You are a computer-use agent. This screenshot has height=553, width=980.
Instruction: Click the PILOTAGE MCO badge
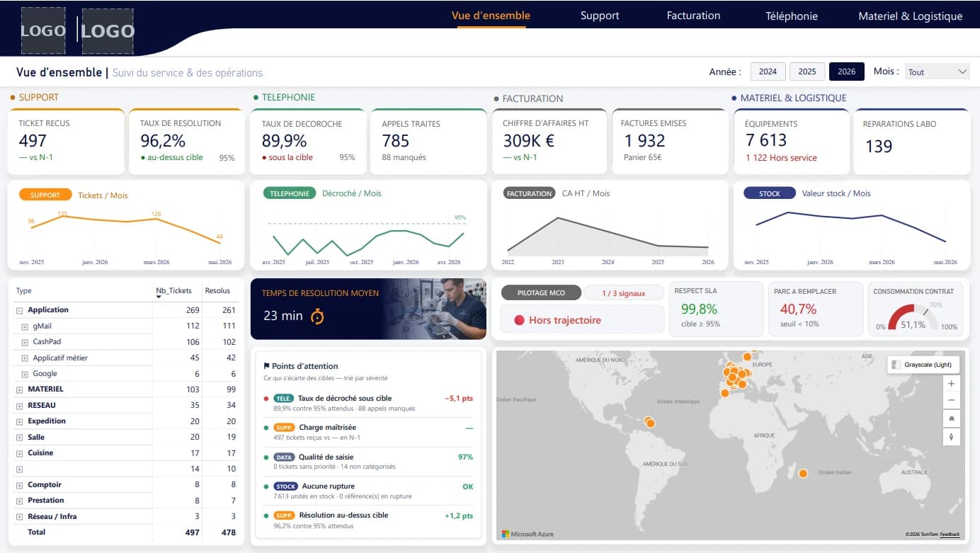point(541,292)
